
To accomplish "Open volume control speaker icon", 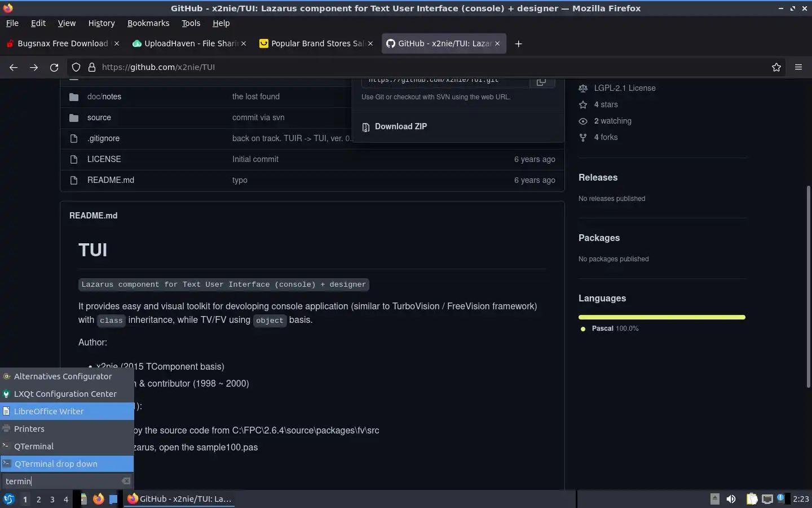I will [x=731, y=499].
